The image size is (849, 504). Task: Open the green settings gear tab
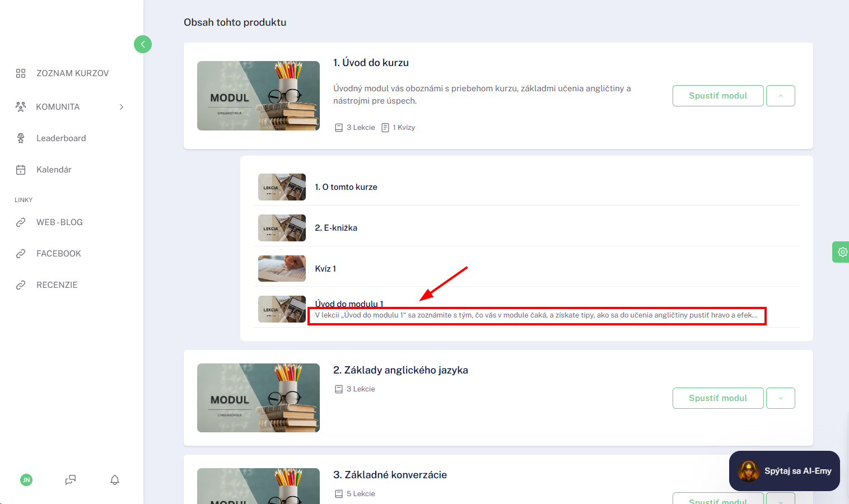pyautogui.click(x=841, y=252)
